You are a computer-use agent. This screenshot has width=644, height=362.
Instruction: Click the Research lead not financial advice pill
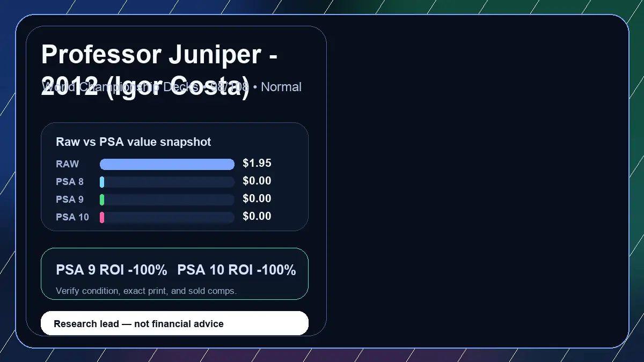[x=174, y=323]
